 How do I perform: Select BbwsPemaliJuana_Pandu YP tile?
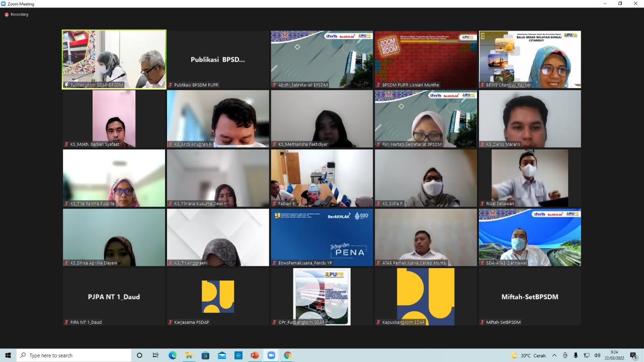tap(322, 237)
